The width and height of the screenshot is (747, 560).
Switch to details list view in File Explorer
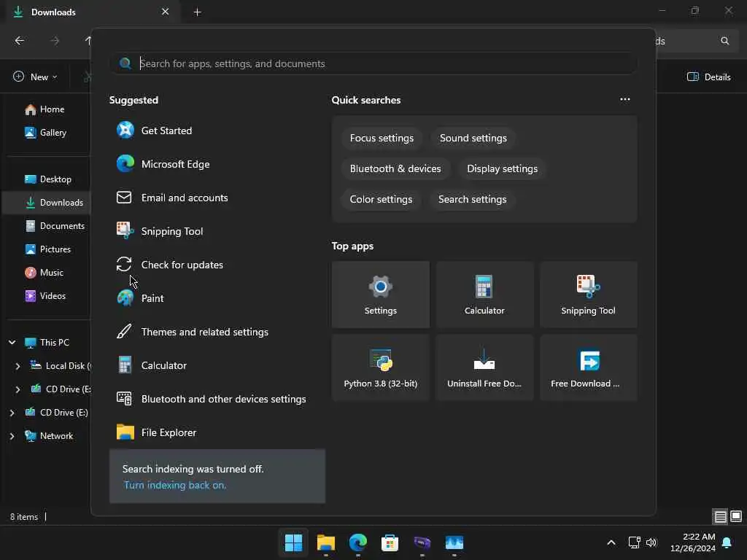coord(720,516)
